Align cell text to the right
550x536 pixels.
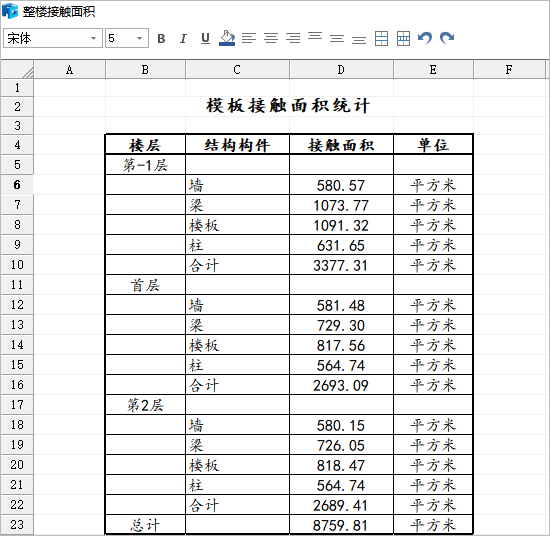[293, 38]
